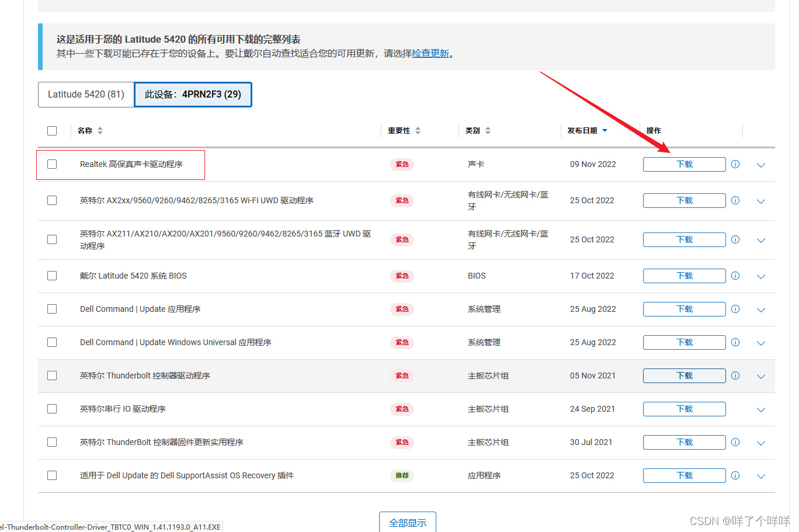Sort by 发布日期 descending arrow
Viewport: 799px width, 532px height.
605,131
